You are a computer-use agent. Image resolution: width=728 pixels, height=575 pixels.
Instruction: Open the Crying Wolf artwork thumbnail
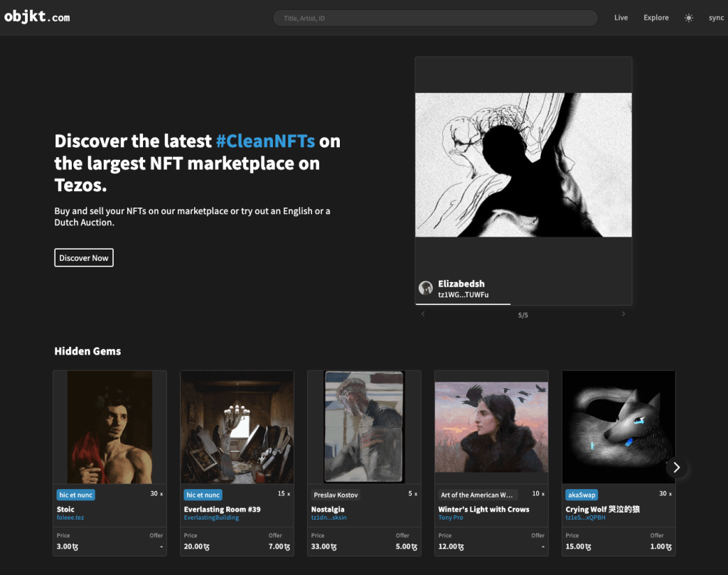pyautogui.click(x=619, y=427)
